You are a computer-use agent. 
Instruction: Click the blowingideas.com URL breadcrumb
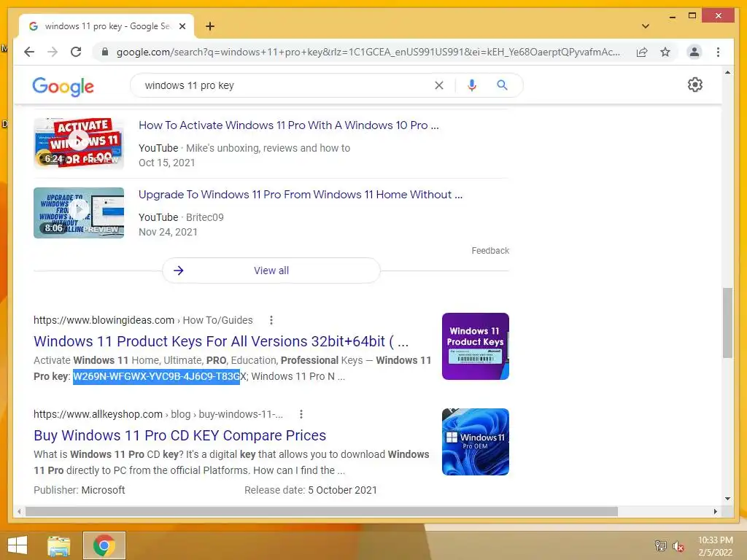click(x=143, y=320)
